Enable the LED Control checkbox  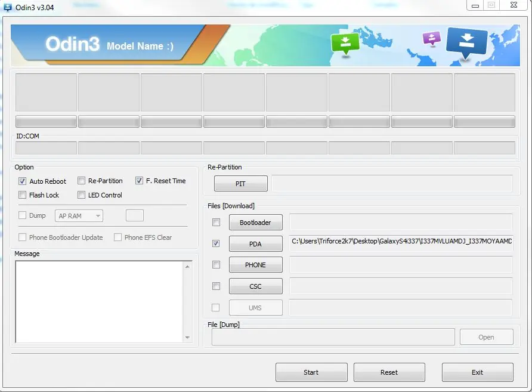click(x=81, y=195)
